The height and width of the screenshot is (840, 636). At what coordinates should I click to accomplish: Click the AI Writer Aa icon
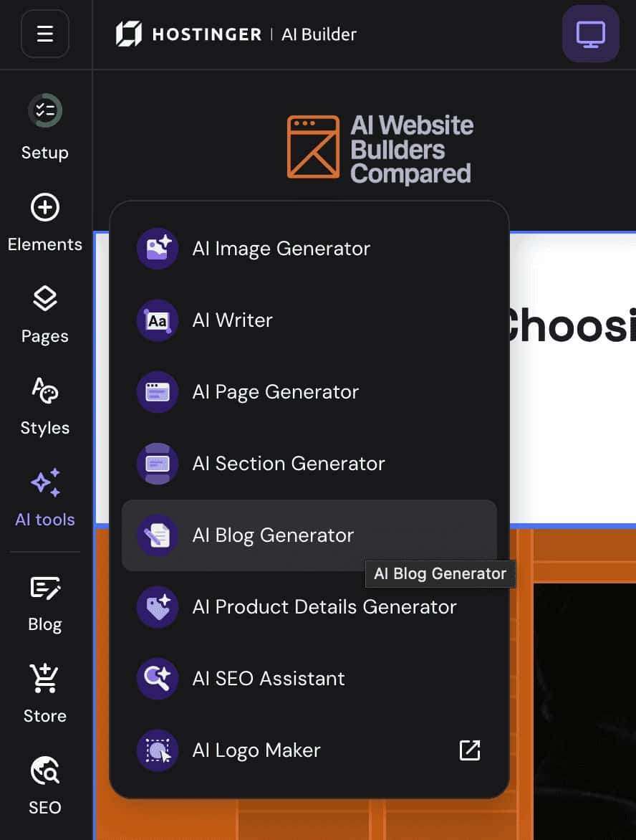(x=158, y=320)
